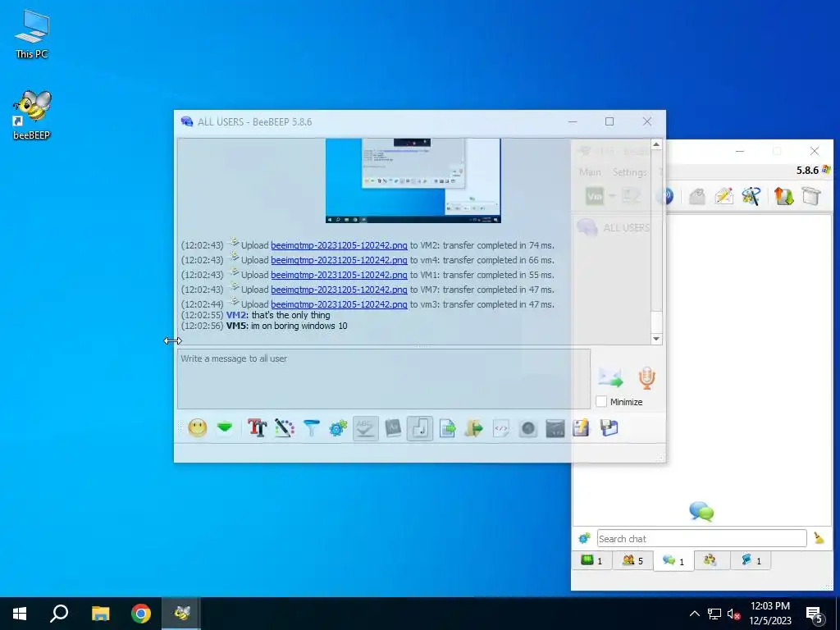
Task: Open the clock showing 12:03 PM
Action: click(x=769, y=614)
